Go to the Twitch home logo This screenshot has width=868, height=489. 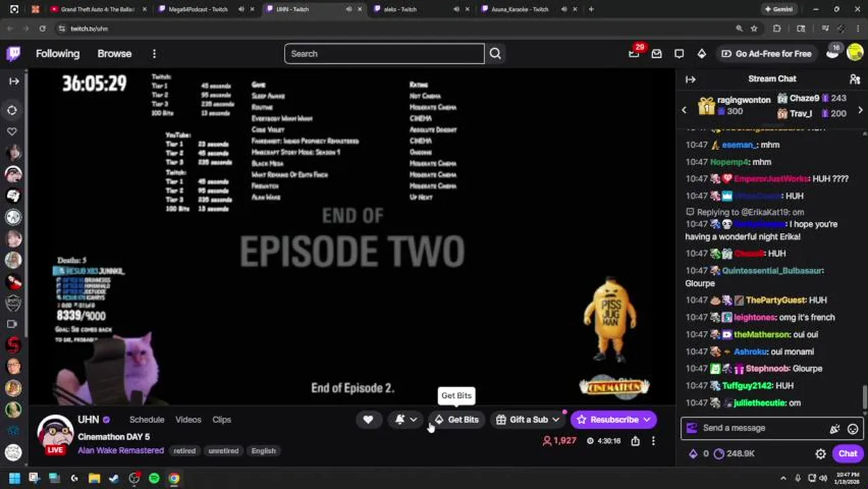(13, 54)
